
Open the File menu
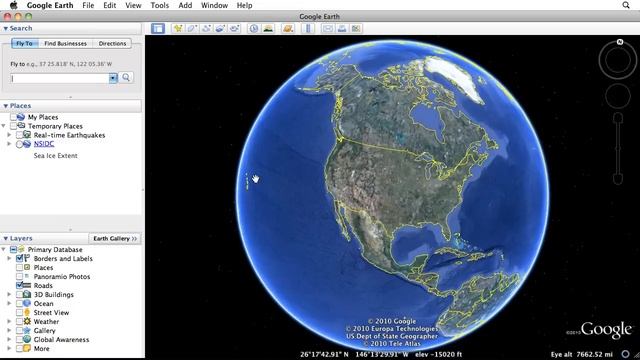pyautogui.click(x=88, y=5)
